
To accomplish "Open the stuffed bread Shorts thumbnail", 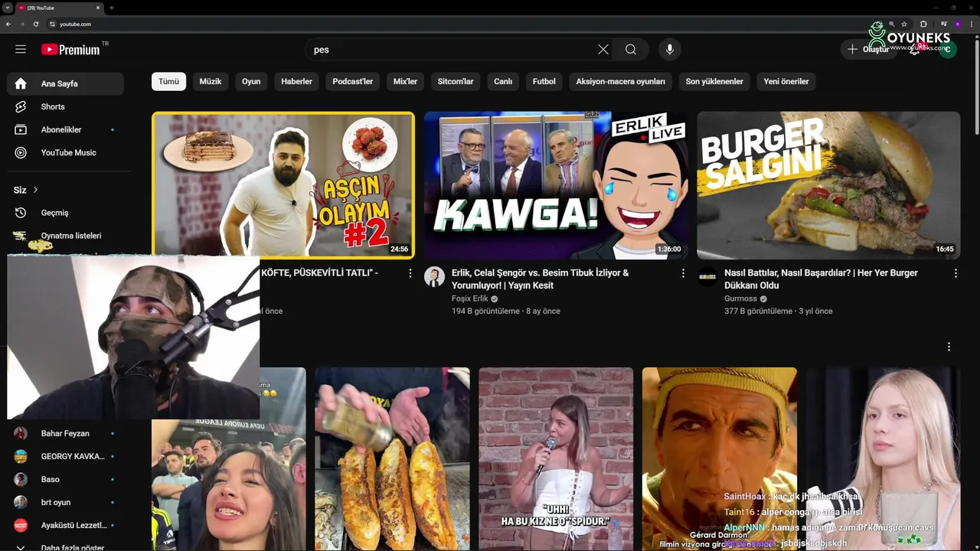I will 392,459.
